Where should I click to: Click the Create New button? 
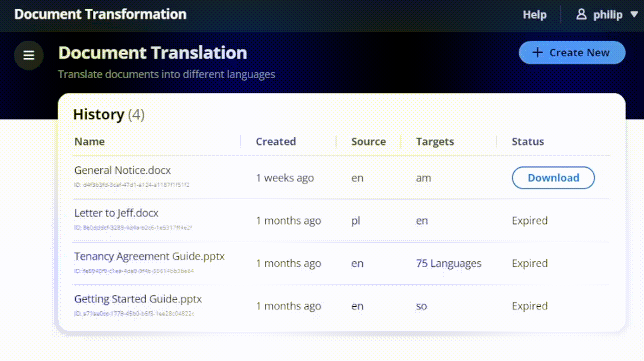[x=571, y=52]
